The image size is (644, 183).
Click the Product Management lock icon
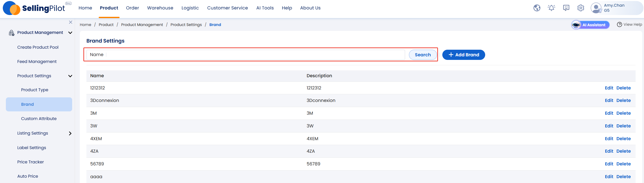pyautogui.click(x=11, y=33)
